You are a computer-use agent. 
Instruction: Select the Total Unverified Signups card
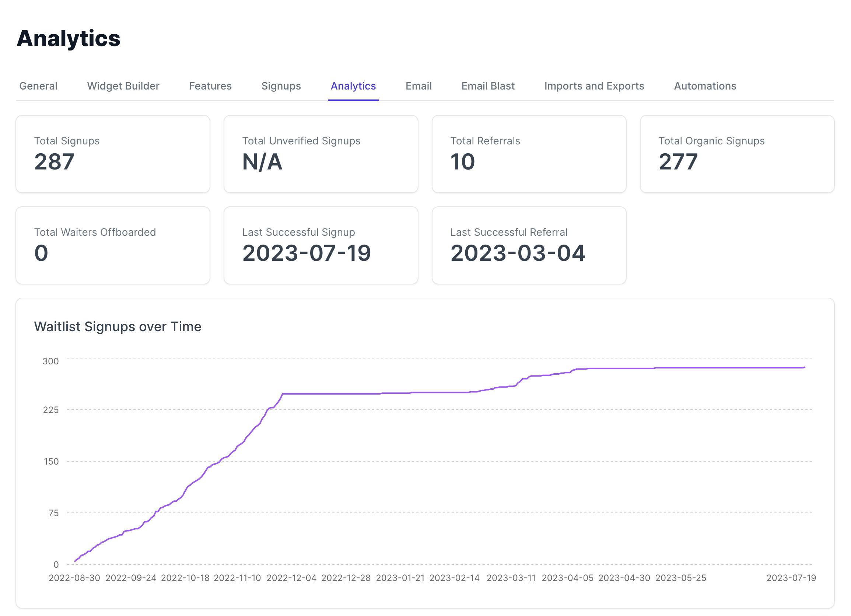[321, 153]
